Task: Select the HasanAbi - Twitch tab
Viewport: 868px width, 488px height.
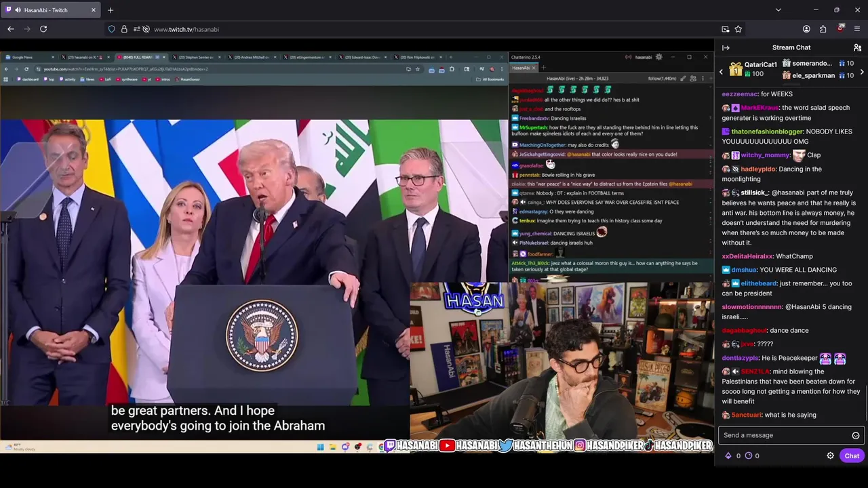Action: pos(52,10)
